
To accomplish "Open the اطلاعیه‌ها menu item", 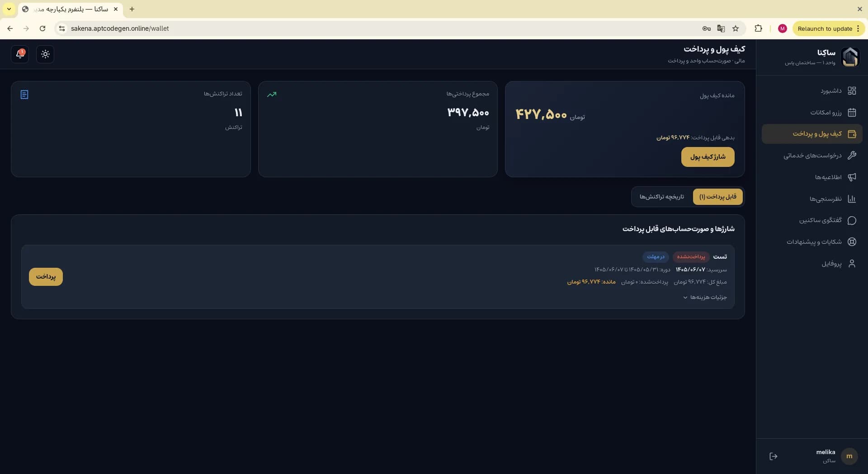I will tap(812, 177).
